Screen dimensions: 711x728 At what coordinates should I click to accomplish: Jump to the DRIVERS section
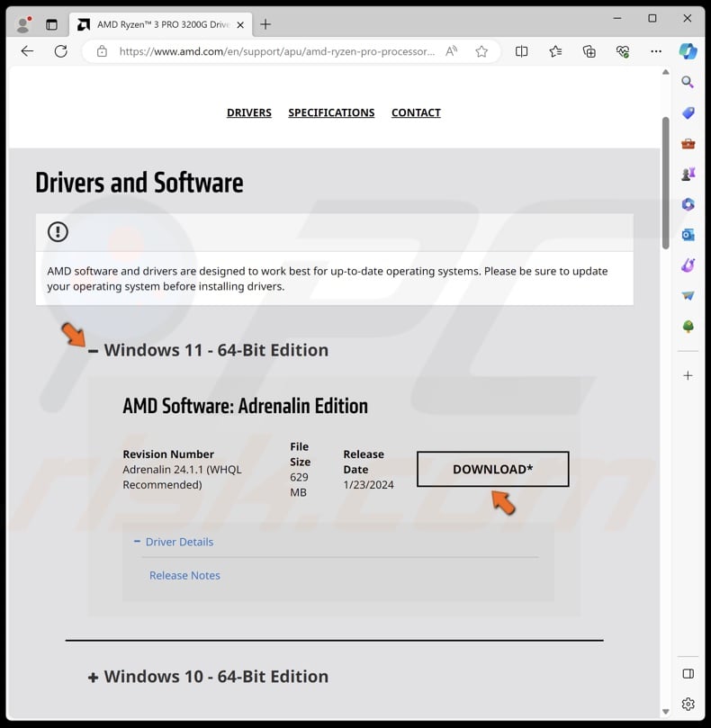249,112
